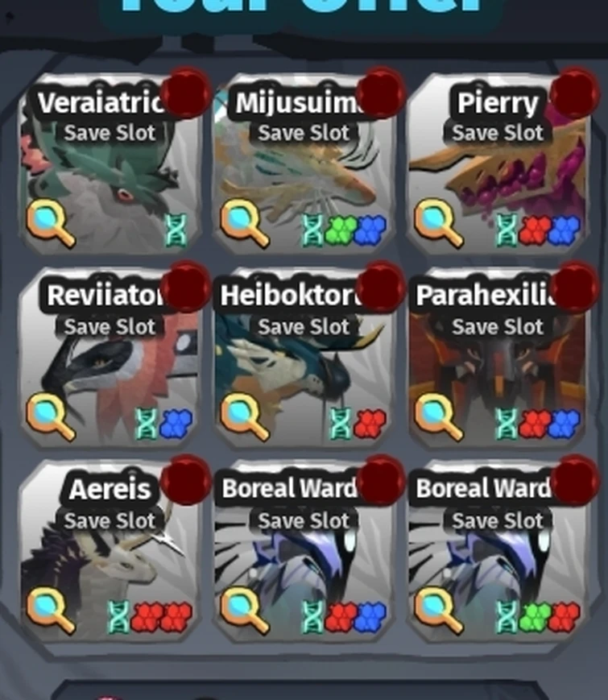Open Pierry details via magnifying glass
The width and height of the screenshot is (608, 700).
click(438, 223)
